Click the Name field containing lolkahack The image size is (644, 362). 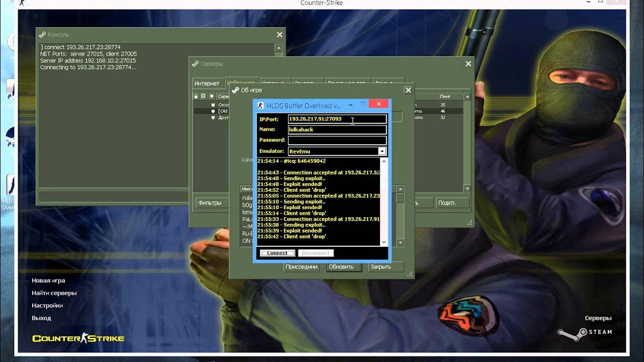point(337,130)
